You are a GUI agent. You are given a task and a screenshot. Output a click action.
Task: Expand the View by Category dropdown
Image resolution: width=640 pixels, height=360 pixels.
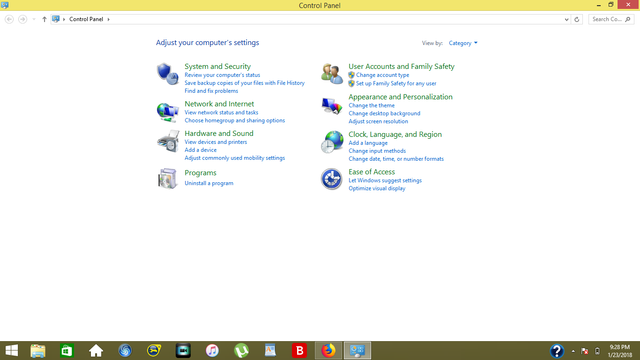[x=463, y=43]
